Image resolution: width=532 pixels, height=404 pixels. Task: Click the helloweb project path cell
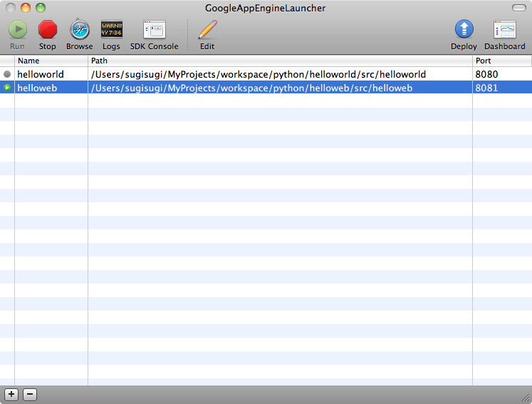coord(280,88)
